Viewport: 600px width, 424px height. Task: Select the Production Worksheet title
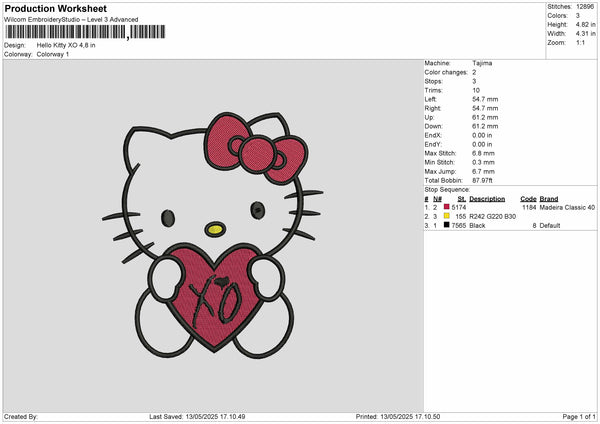click(55, 8)
